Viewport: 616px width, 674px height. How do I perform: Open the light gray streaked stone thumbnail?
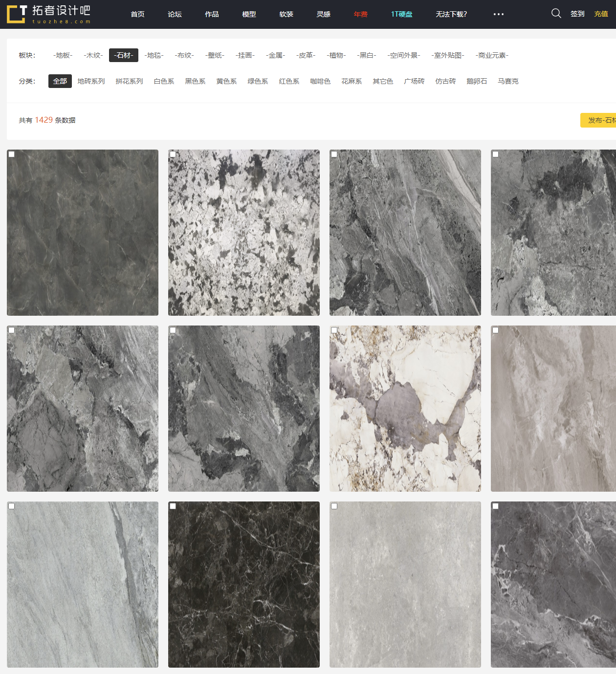83,585
